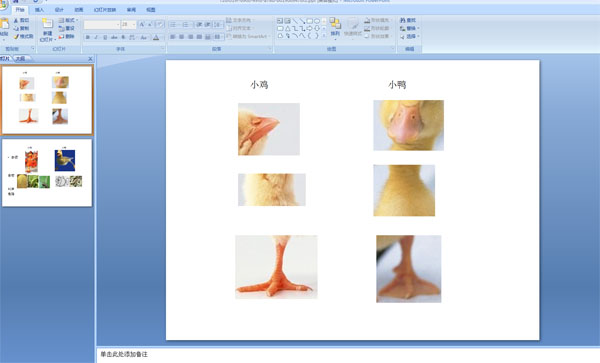
Task: Toggle Italic text formatting
Action: pos(96,37)
